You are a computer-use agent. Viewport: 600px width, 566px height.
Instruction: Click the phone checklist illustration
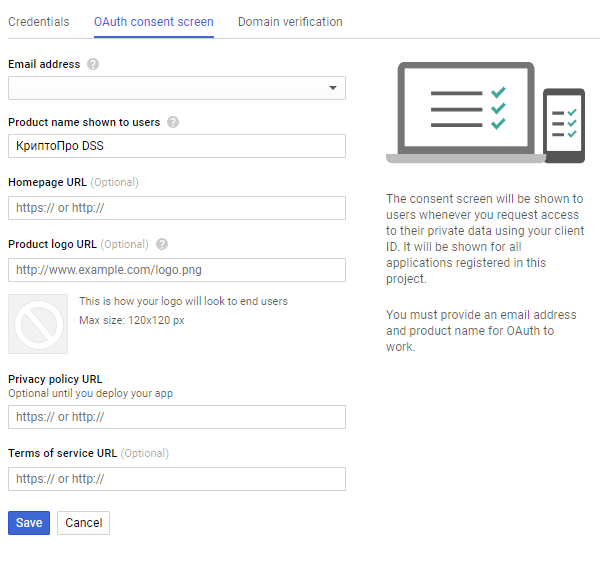tap(564, 124)
